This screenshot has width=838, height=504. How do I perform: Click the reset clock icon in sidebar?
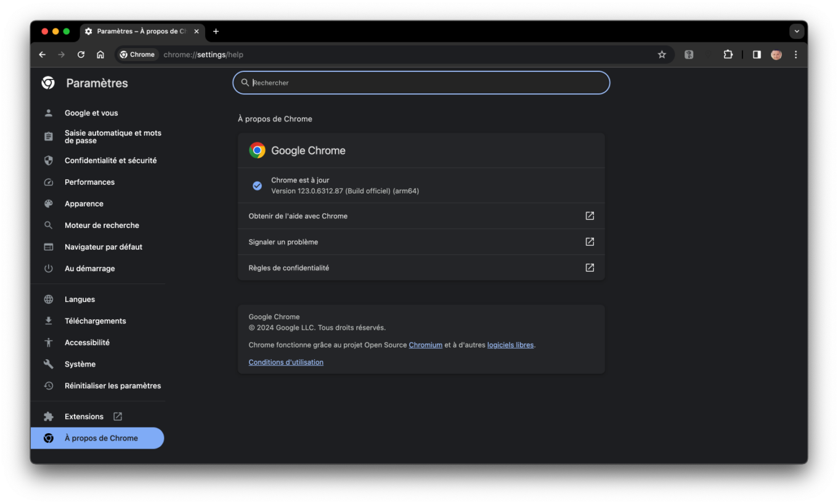[x=49, y=385]
